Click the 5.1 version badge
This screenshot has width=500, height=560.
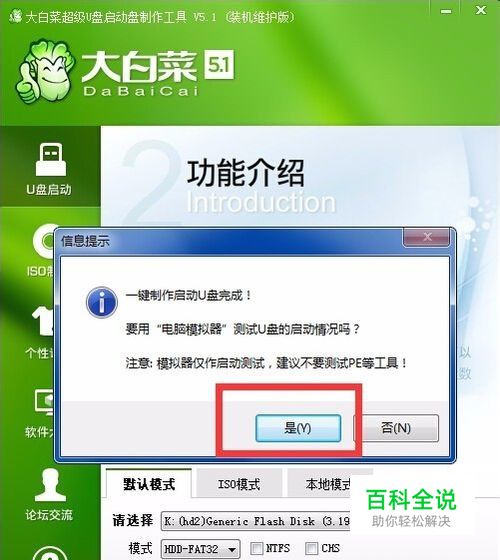point(219,65)
